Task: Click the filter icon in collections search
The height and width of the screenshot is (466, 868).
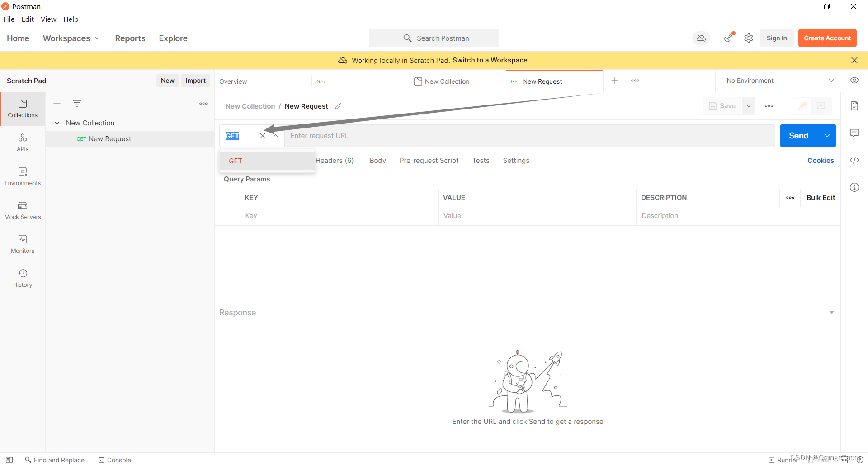Action: 77,104
